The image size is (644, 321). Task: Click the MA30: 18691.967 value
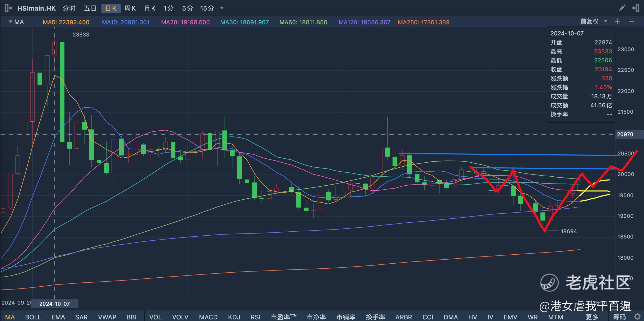point(245,22)
